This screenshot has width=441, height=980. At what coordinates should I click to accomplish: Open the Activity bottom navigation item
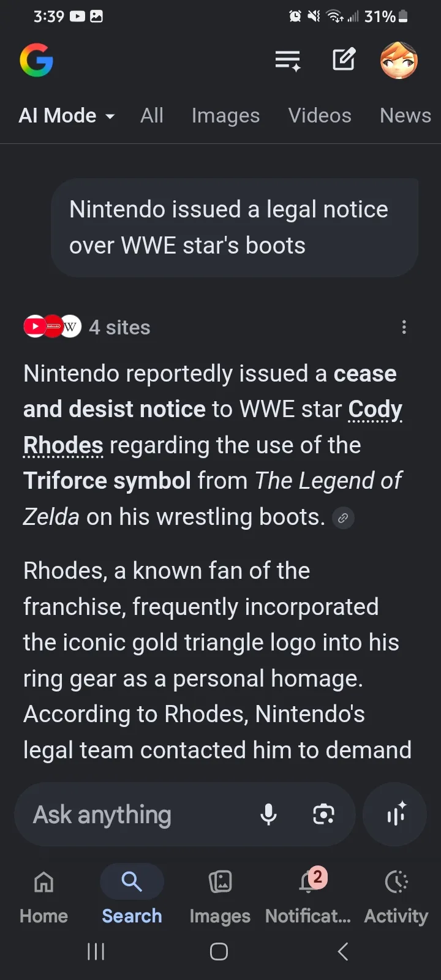pyautogui.click(x=396, y=897)
